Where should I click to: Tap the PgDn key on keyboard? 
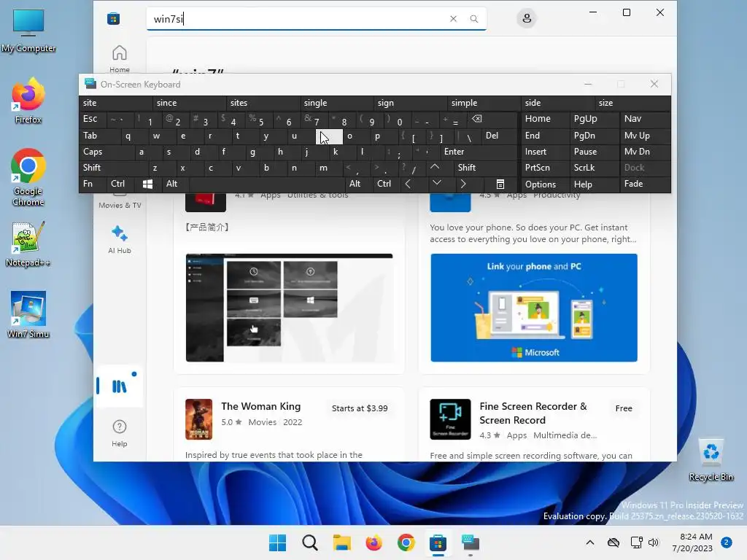tap(594, 136)
